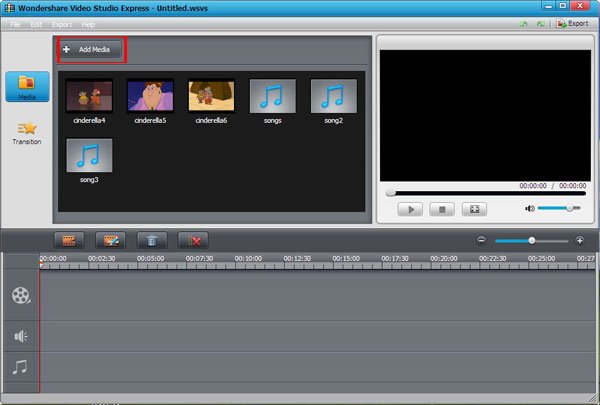Click the Add Media button
Screen dimensions: 600x405
tap(91, 49)
